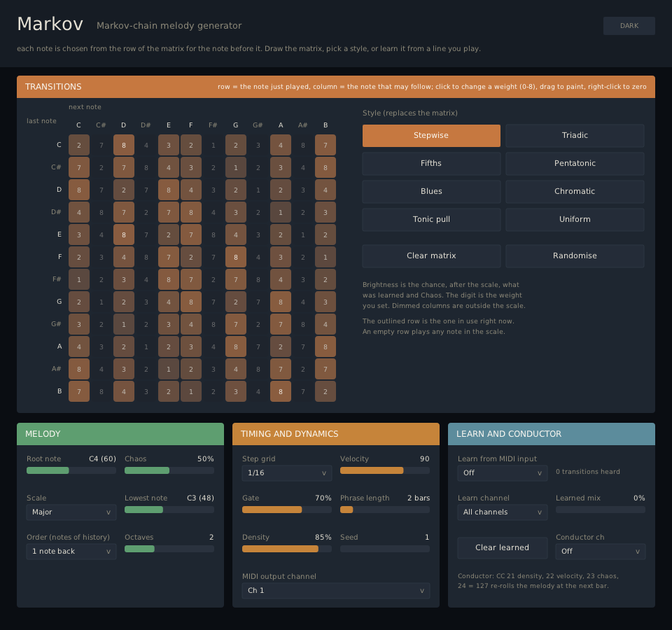Click matrix cell row A#, column C
The image size is (672, 630).
pyautogui.click(x=79, y=369)
